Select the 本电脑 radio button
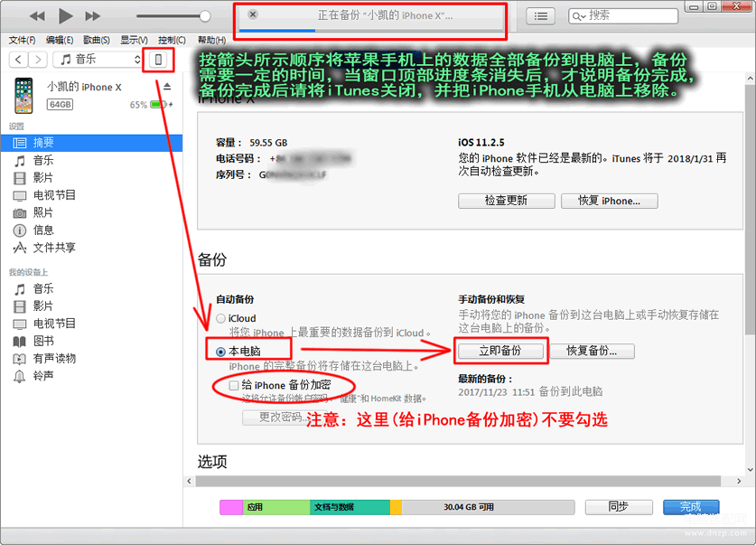This screenshot has height=545, width=756. (x=220, y=352)
